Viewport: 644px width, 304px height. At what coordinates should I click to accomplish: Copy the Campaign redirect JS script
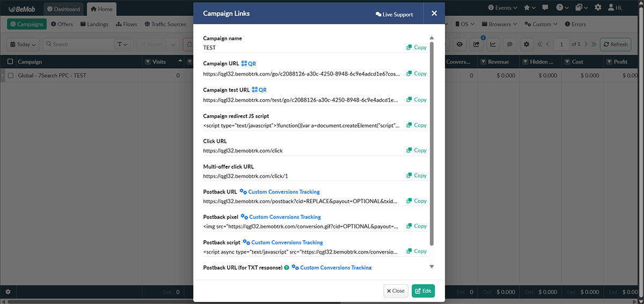click(x=416, y=125)
